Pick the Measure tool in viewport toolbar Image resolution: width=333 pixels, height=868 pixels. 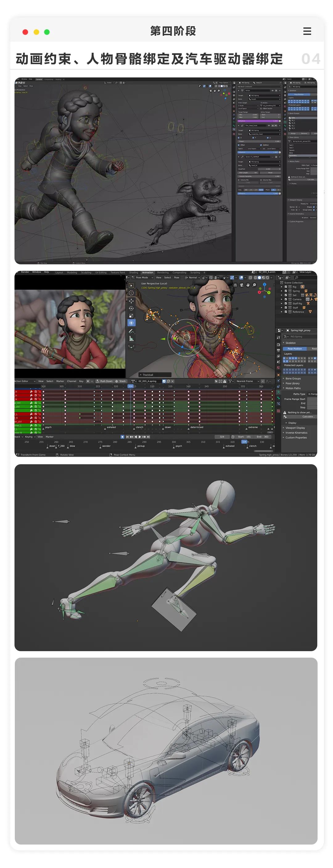coord(131,339)
